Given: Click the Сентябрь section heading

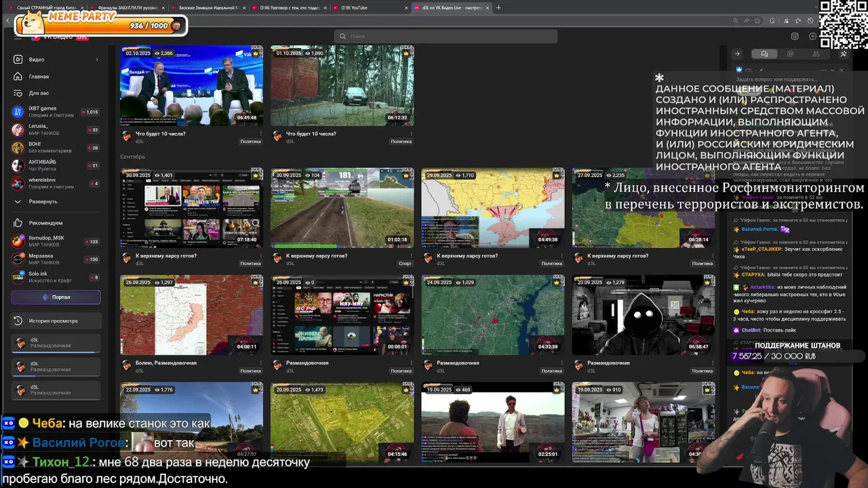Looking at the screenshot, I should (132, 157).
